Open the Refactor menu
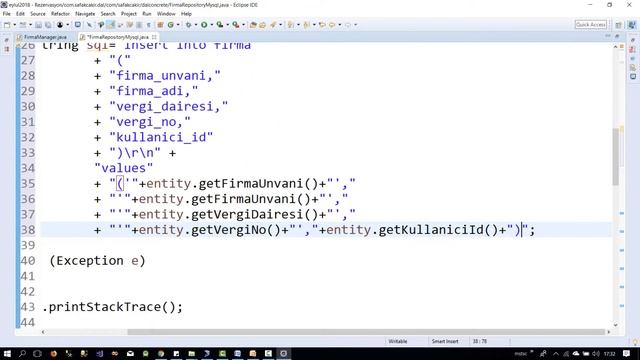Viewport: 640px width, 360px height. click(60, 14)
